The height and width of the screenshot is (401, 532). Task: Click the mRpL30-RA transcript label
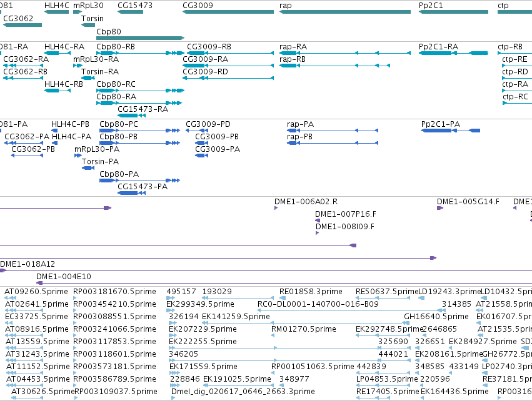(x=96, y=59)
